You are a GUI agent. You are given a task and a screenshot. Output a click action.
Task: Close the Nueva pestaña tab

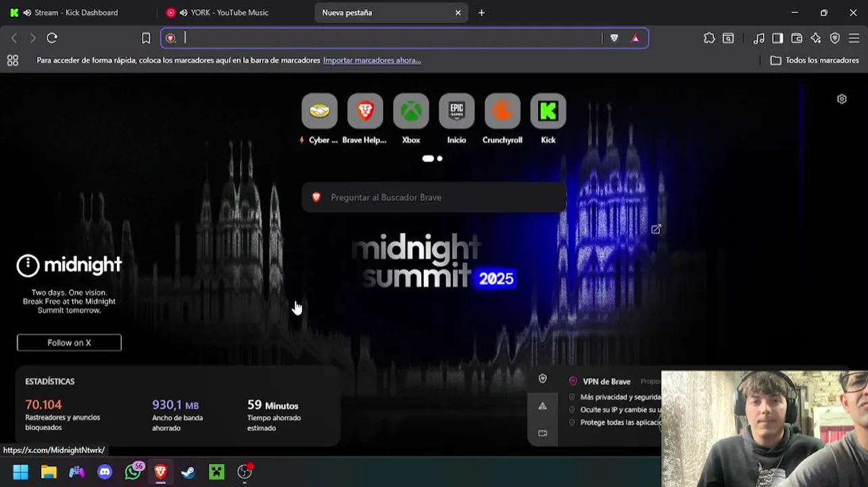point(458,12)
